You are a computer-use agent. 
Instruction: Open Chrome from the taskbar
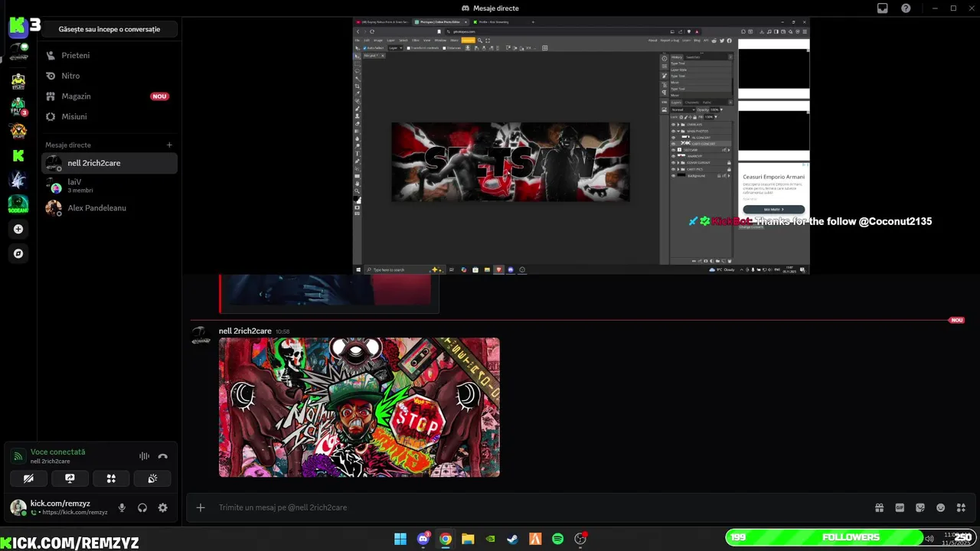[446, 539]
